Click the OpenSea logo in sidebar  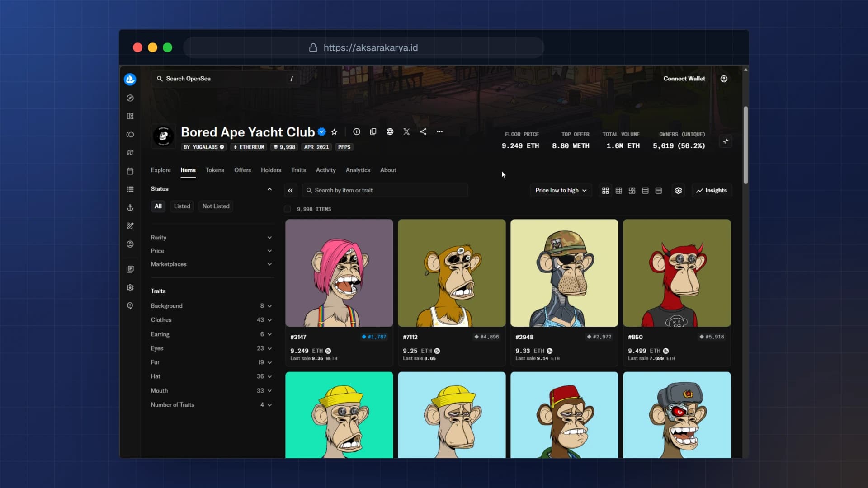pos(130,79)
